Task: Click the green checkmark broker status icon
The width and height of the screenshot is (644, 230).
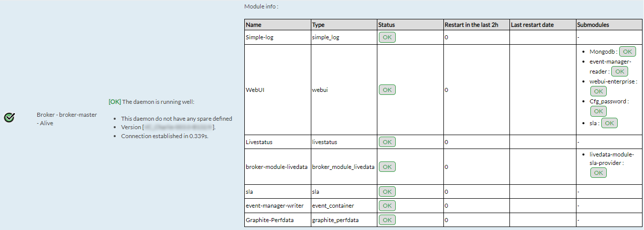Action: 9,118
